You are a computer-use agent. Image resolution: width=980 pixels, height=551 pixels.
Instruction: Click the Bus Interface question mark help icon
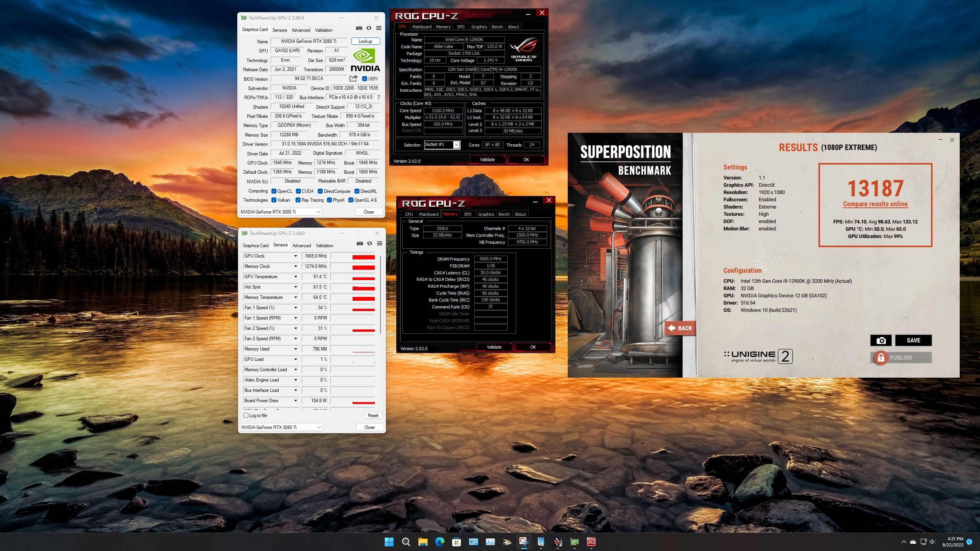pyautogui.click(x=379, y=97)
